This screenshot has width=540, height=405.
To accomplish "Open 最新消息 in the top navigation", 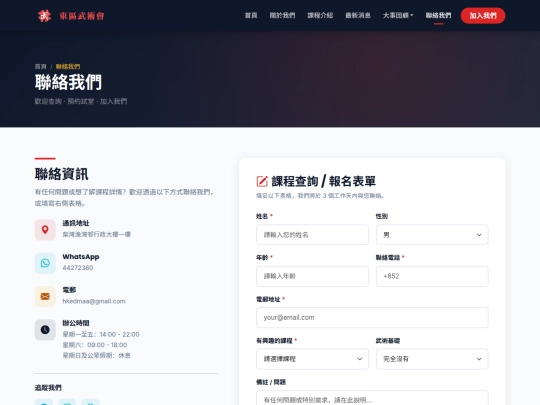I will click(x=358, y=15).
